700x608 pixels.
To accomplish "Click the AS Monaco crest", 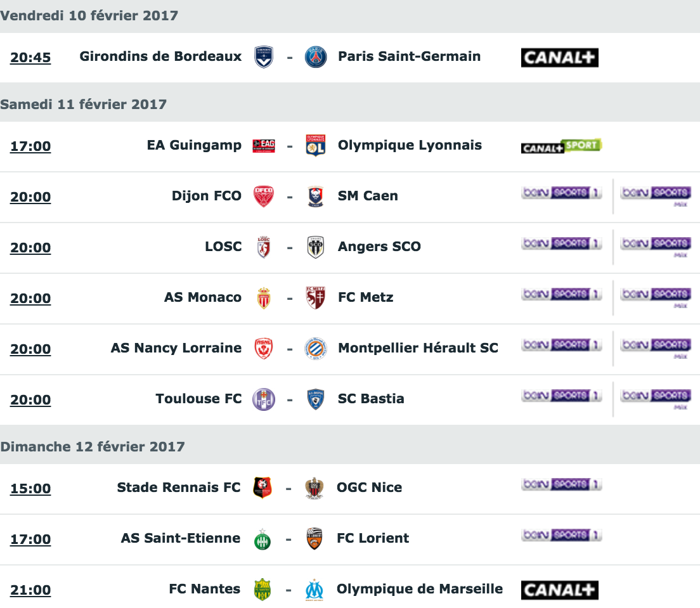I will (x=264, y=298).
